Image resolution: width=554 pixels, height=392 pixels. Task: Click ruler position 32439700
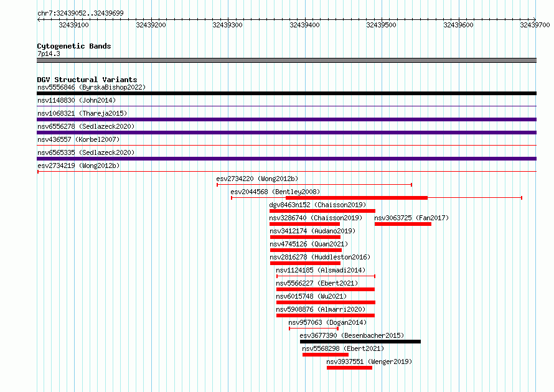tap(535, 25)
